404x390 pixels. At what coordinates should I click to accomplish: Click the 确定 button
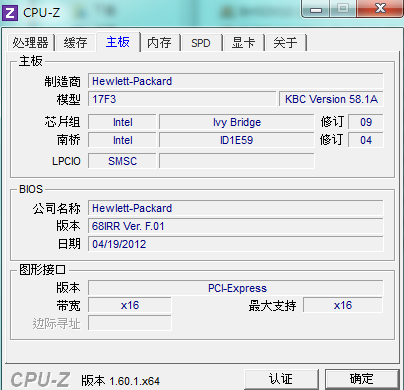[x=362, y=379]
